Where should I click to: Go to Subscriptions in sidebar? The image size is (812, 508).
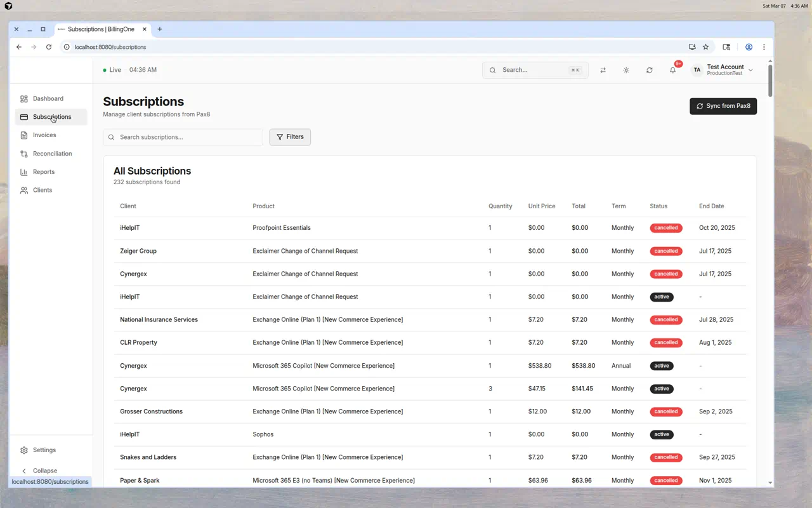(x=51, y=117)
